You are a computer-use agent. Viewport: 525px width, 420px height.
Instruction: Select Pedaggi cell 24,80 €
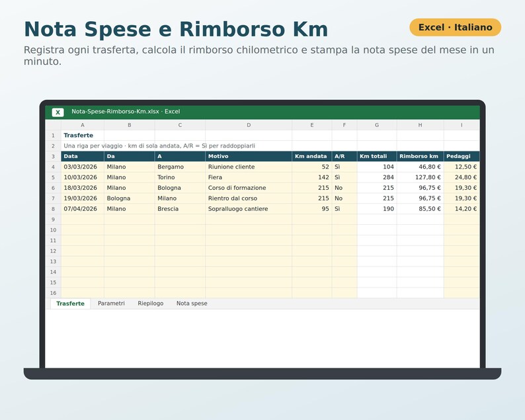coord(462,177)
